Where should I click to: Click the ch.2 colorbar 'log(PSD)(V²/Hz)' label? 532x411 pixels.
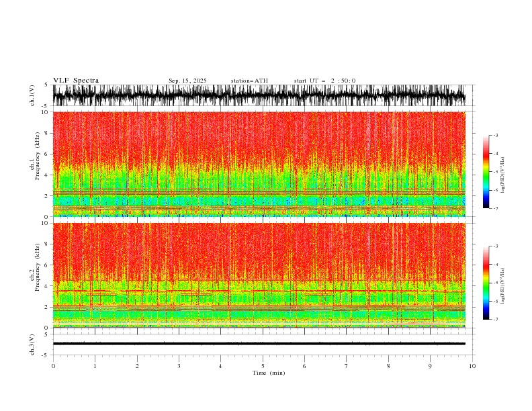[x=503, y=286]
